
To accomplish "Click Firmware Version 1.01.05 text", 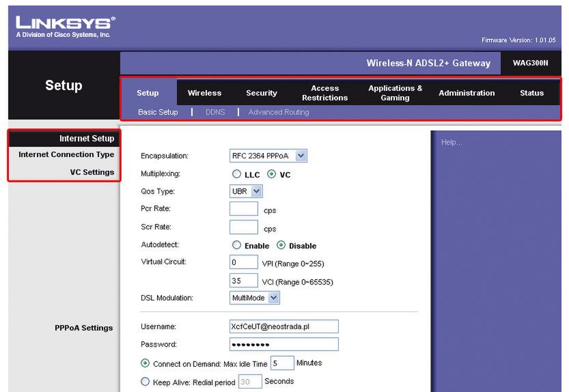I will point(518,40).
